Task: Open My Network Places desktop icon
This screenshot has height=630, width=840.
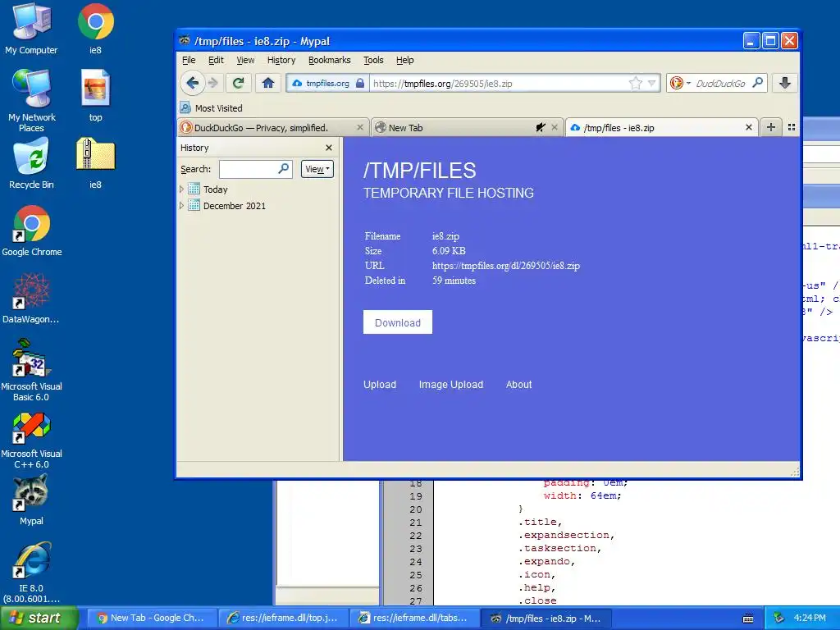Action: click(31, 101)
